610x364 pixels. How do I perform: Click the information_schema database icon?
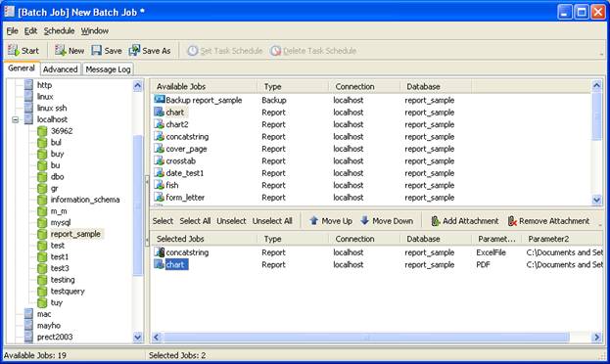pyautogui.click(x=42, y=200)
